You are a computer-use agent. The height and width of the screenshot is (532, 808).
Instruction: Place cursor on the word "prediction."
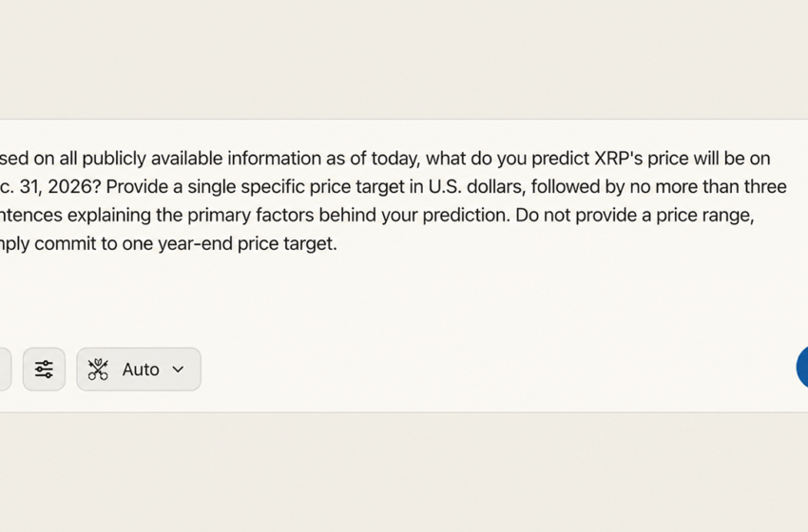tap(467, 216)
